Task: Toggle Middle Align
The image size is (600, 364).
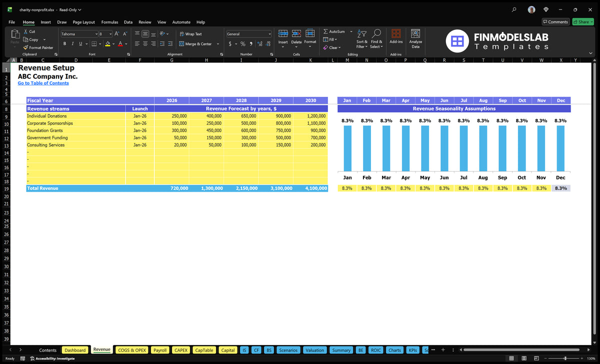Action: click(x=145, y=34)
